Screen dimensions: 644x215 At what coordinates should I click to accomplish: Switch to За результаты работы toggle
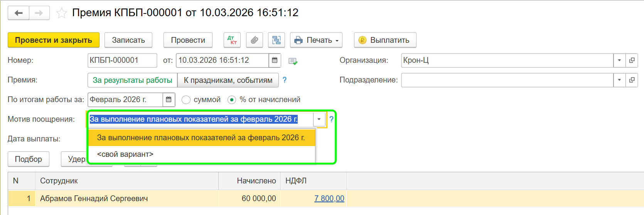pyautogui.click(x=132, y=80)
